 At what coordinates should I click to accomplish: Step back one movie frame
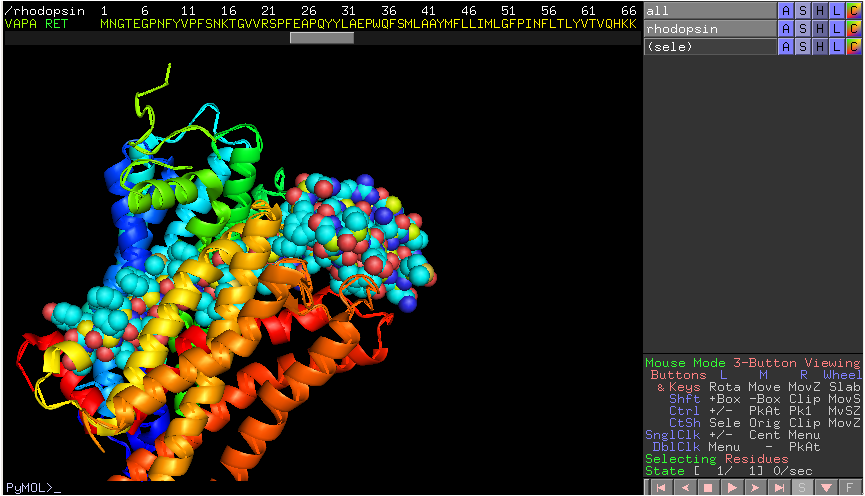[685, 487]
